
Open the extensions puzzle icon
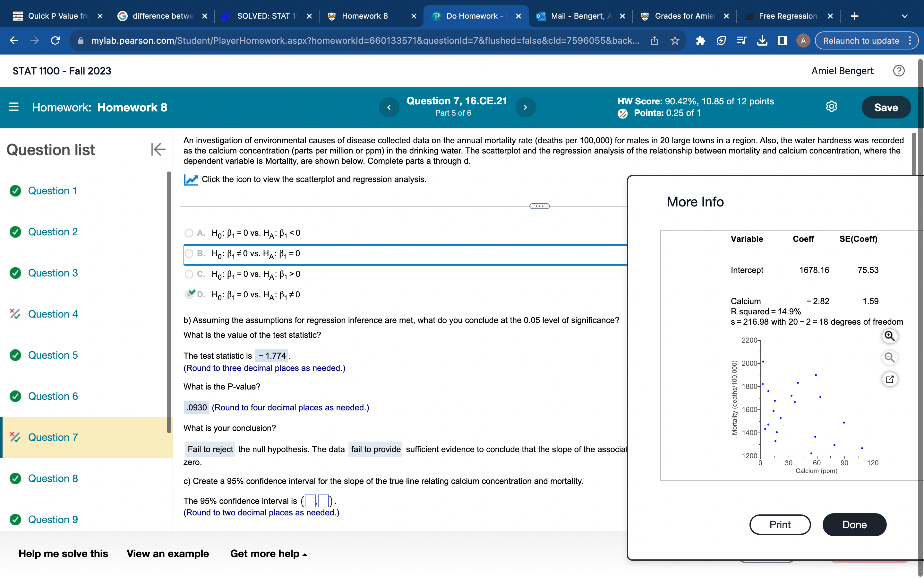tap(700, 40)
